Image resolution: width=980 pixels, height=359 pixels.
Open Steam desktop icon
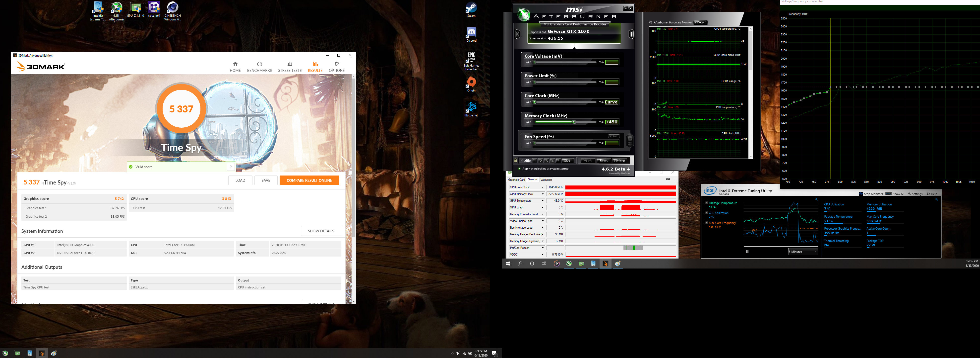471,9
